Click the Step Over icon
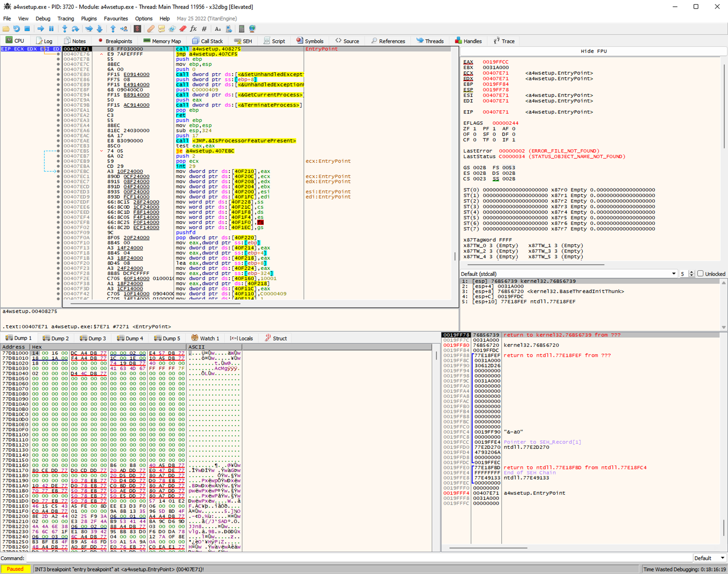 click(75, 29)
